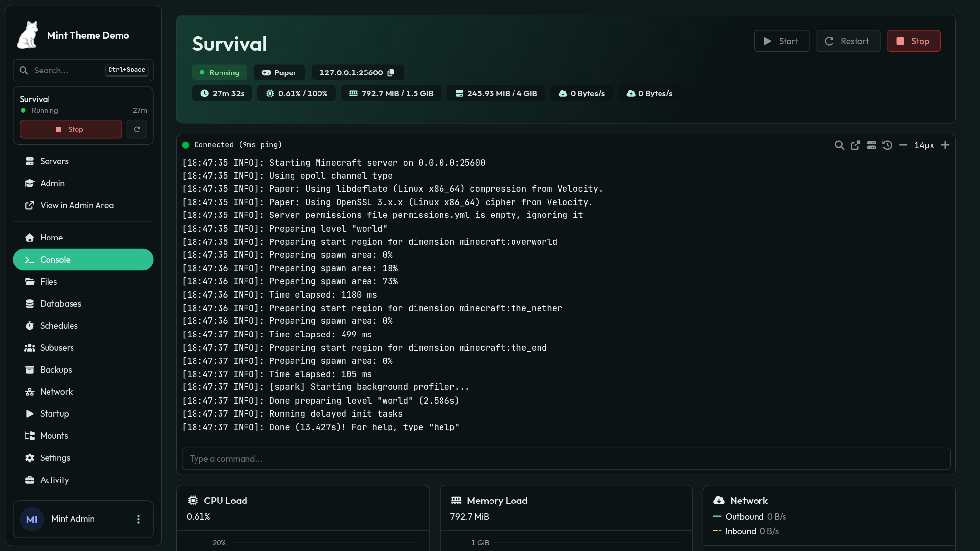Increase console font size with plus

(945, 145)
